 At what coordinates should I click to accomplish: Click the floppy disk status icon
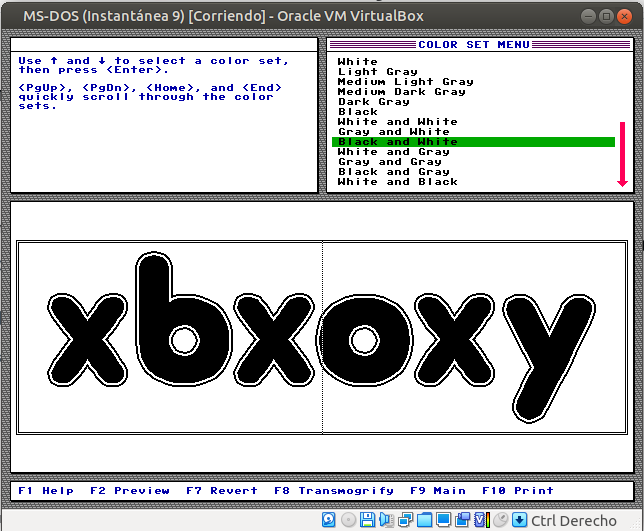pyautogui.click(x=367, y=520)
